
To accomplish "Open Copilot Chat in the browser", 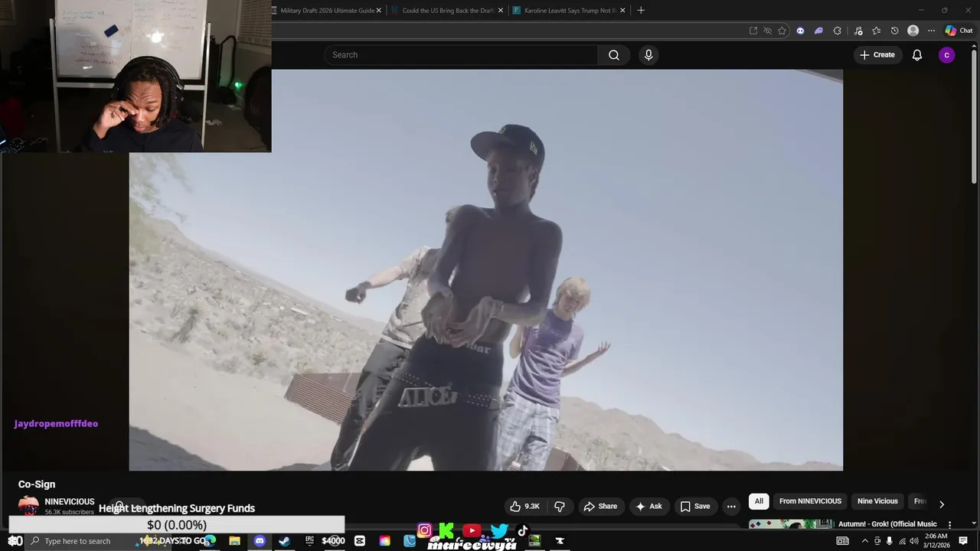I will click(959, 31).
